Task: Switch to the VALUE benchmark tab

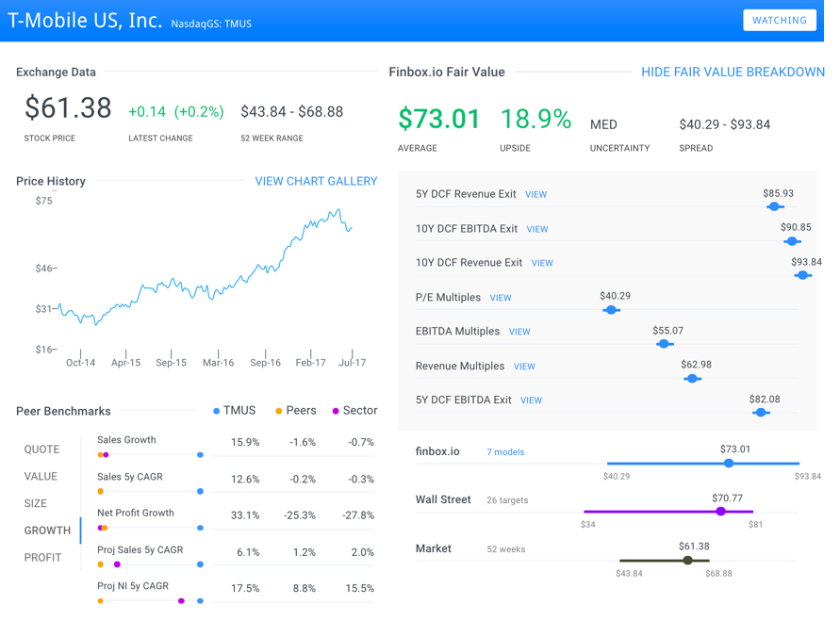Action: tap(41, 477)
